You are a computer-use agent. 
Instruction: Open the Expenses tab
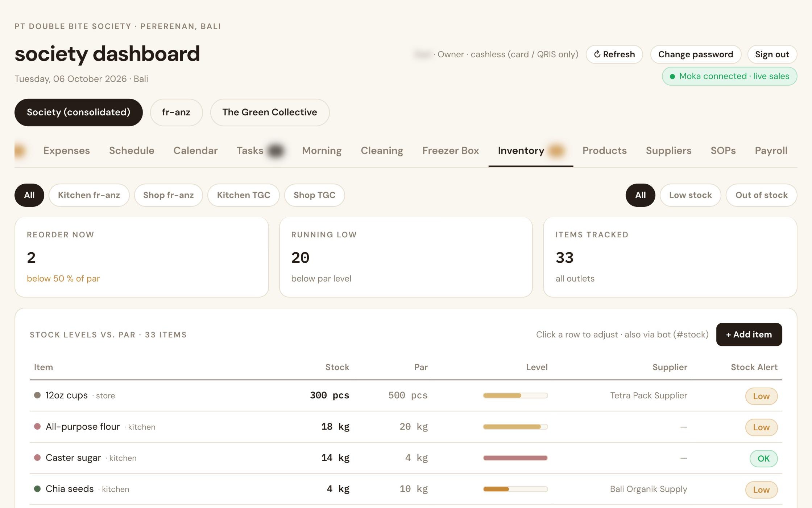pos(66,151)
